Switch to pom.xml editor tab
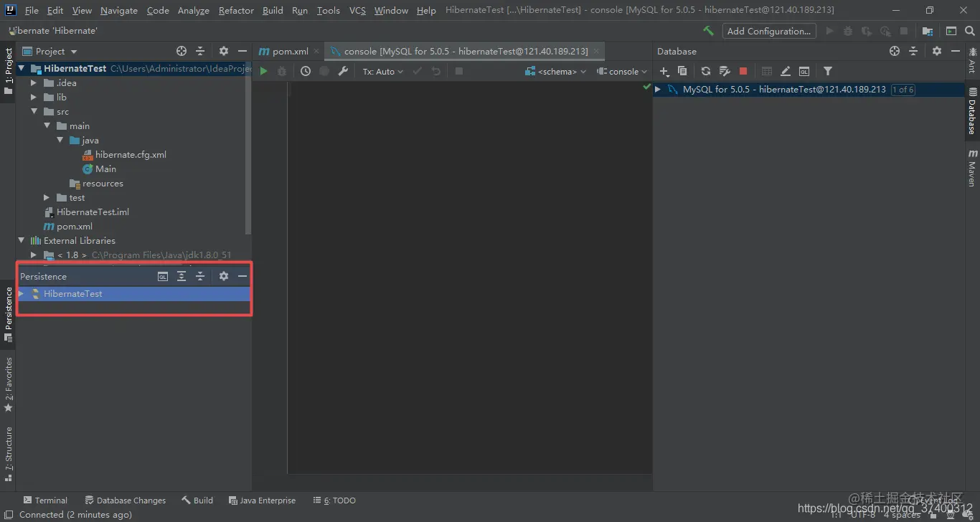This screenshot has width=980, height=522. coord(283,51)
